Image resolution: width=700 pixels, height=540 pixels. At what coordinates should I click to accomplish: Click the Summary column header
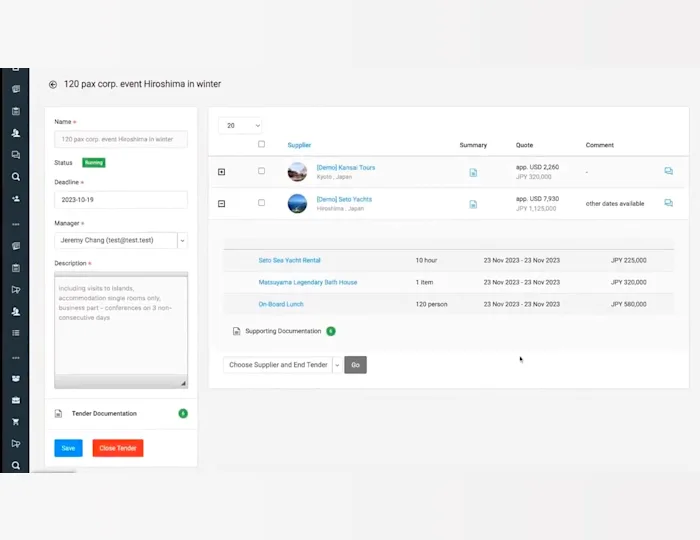click(x=473, y=145)
